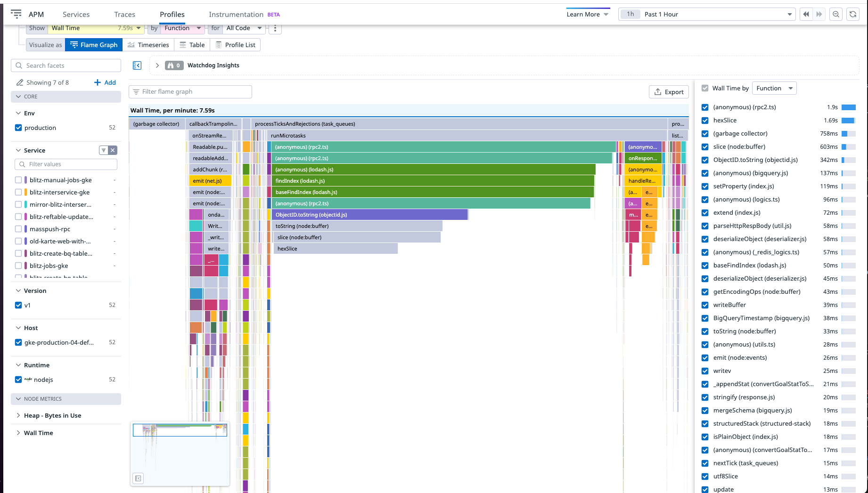Click the refresh icon in top bar

click(x=852, y=14)
